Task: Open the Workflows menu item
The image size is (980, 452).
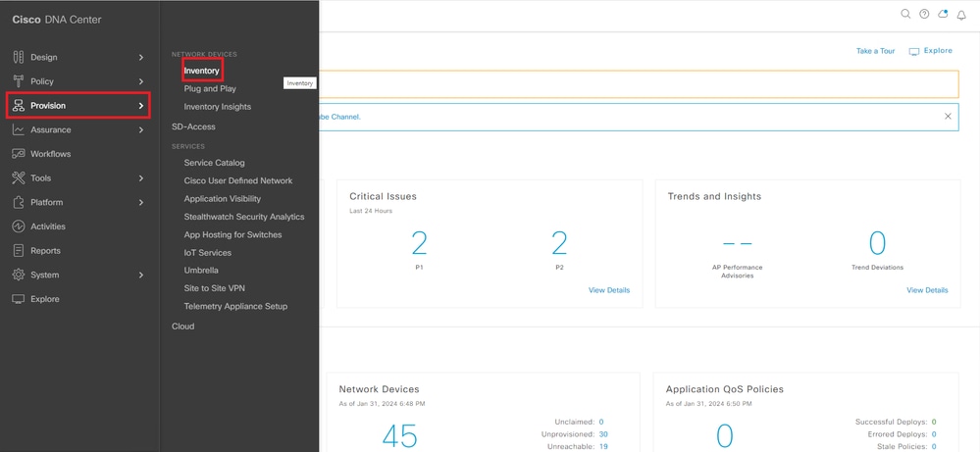Action: pos(51,154)
